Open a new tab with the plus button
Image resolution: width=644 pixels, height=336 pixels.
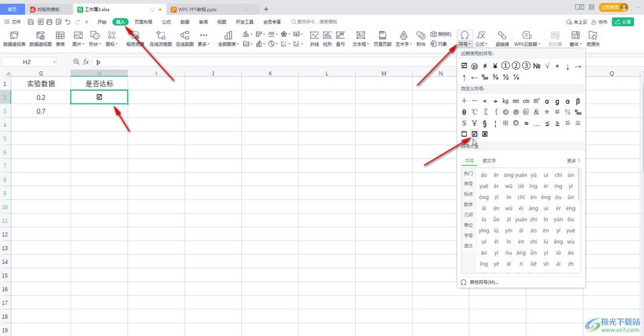(x=266, y=9)
